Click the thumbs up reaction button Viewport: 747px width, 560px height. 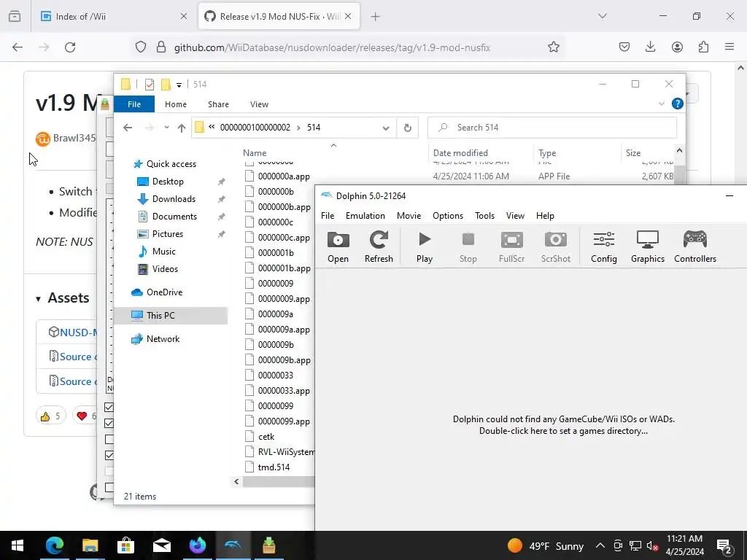coord(50,416)
